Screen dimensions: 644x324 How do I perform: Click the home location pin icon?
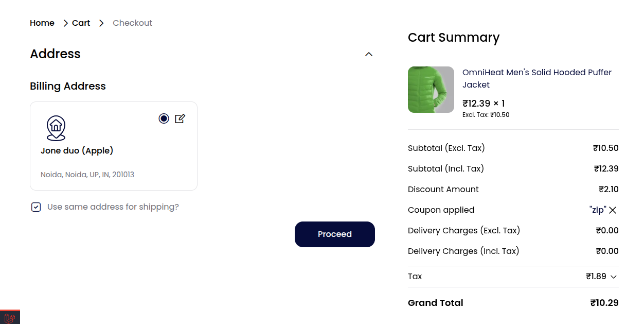(x=56, y=128)
